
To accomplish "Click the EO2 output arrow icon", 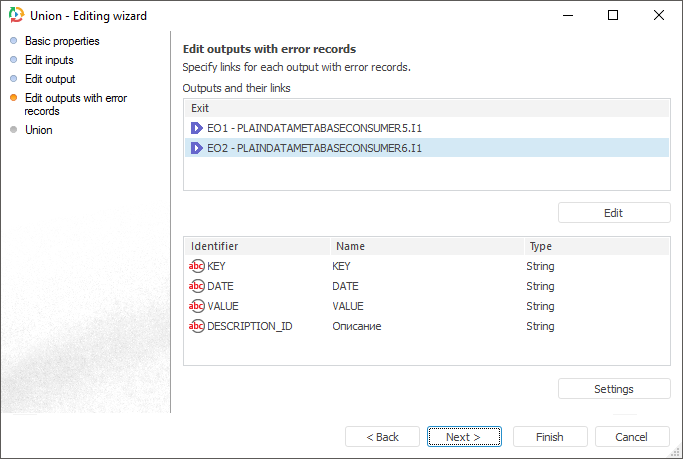I will click(197, 148).
